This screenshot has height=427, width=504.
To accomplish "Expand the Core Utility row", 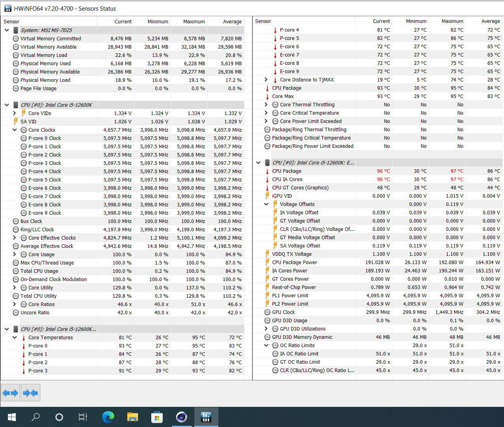I will (15, 287).
